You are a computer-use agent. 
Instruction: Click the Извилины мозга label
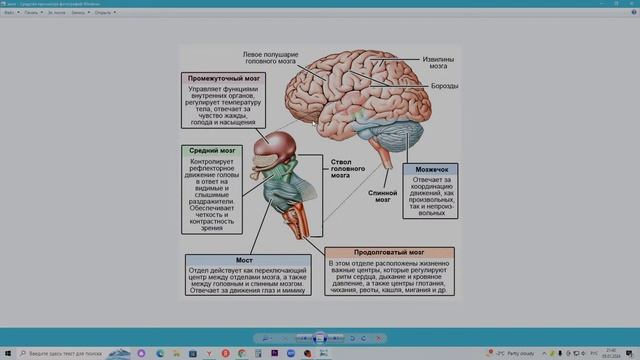tap(438, 63)
